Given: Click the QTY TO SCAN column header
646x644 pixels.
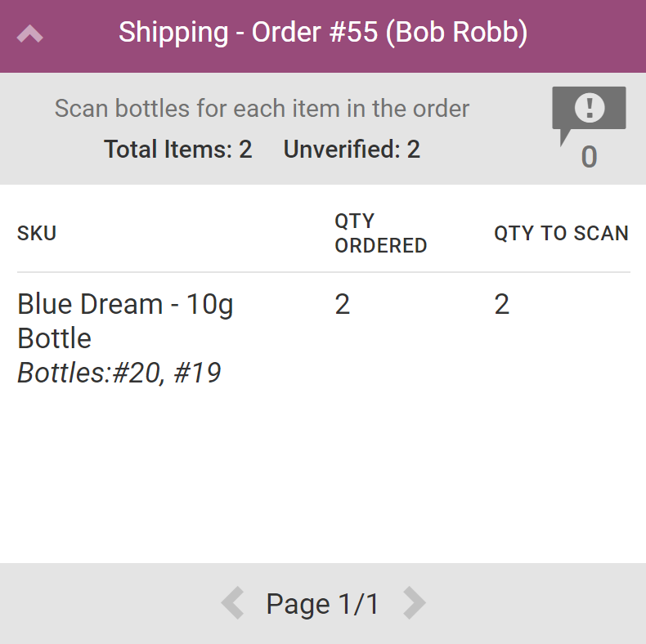Looking at the screenshot, I should click(x=561, y=233).
